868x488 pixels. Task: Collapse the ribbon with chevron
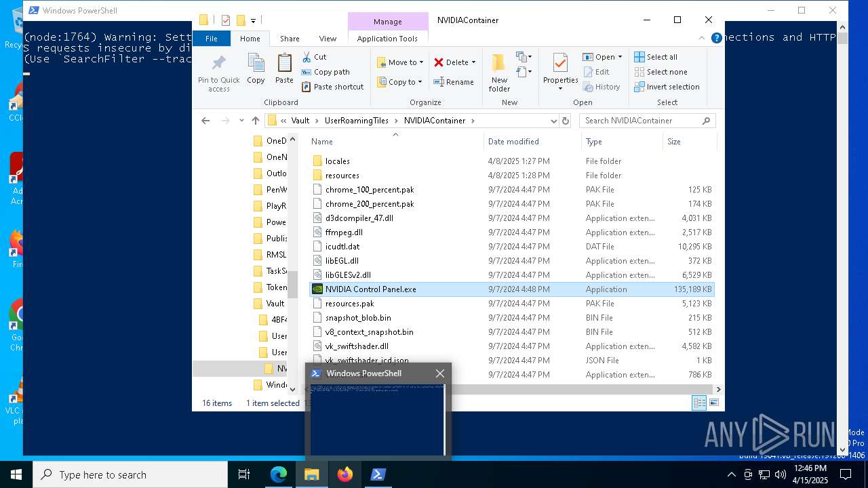pyautogui.click(x=702, y=38)
